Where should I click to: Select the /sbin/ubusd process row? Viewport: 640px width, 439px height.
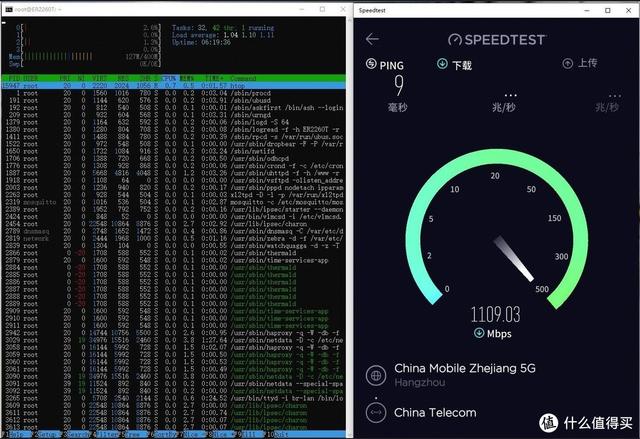173,100
